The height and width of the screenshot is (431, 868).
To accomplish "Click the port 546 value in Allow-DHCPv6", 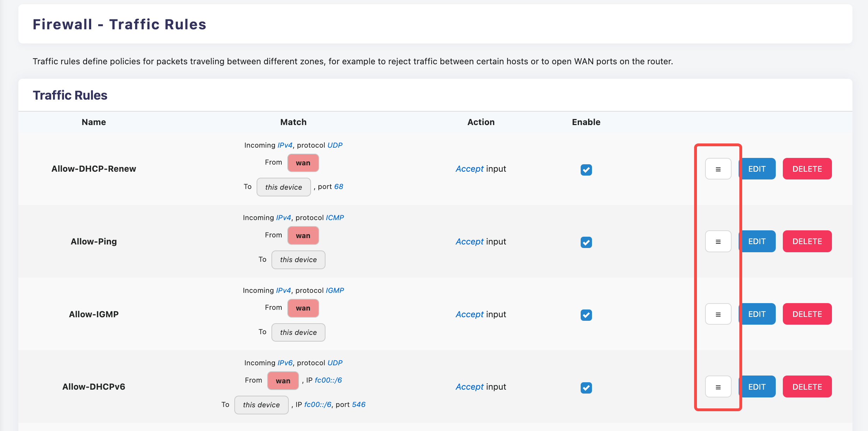I will coord(358,405).
